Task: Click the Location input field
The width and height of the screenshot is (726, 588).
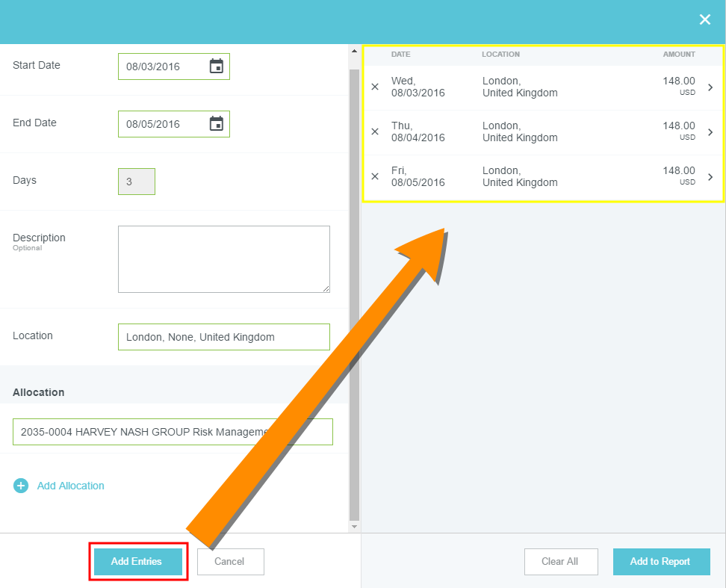Action: pyautogui.click(x=223, y=337)
